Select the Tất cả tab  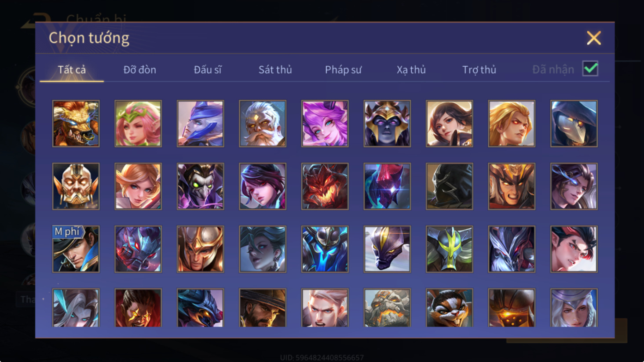tap(72, 69)
